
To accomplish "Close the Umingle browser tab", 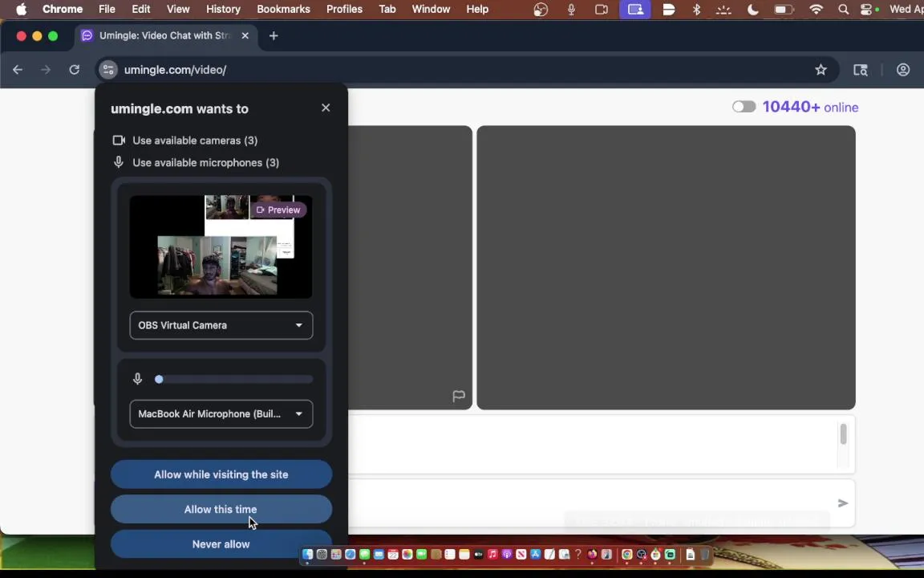I will (x=245, y=35).
